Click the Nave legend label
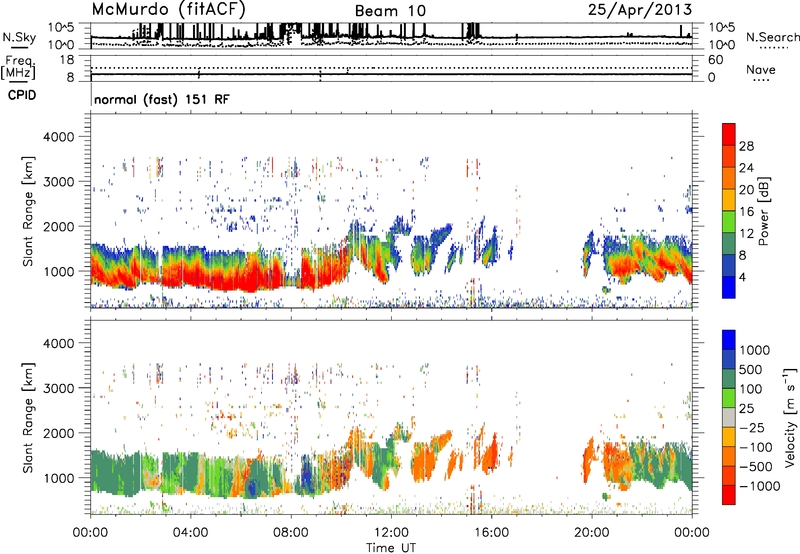Viewport: 800px width, 554px height. tap(761, 70)
